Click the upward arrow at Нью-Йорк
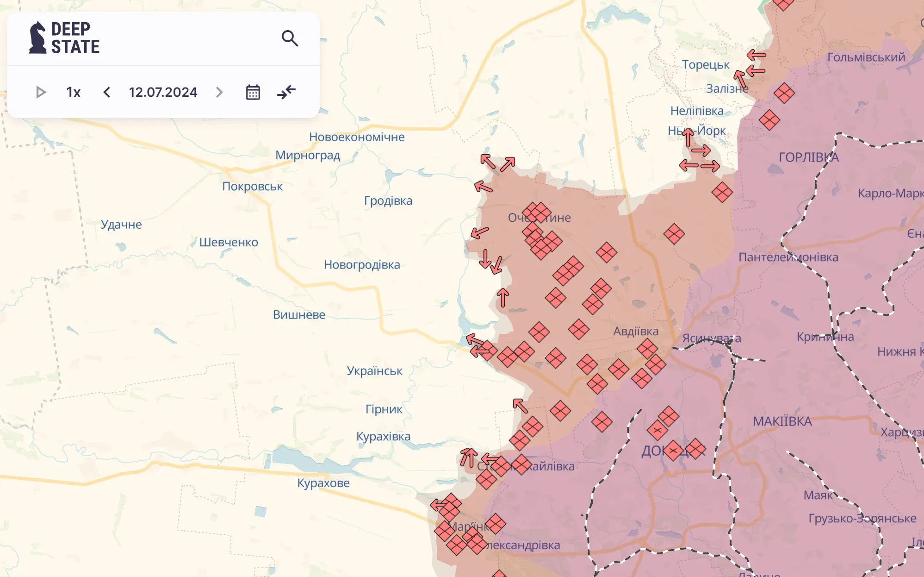The image size is (924, 577). pyautogui.click(x=688, y=138)
